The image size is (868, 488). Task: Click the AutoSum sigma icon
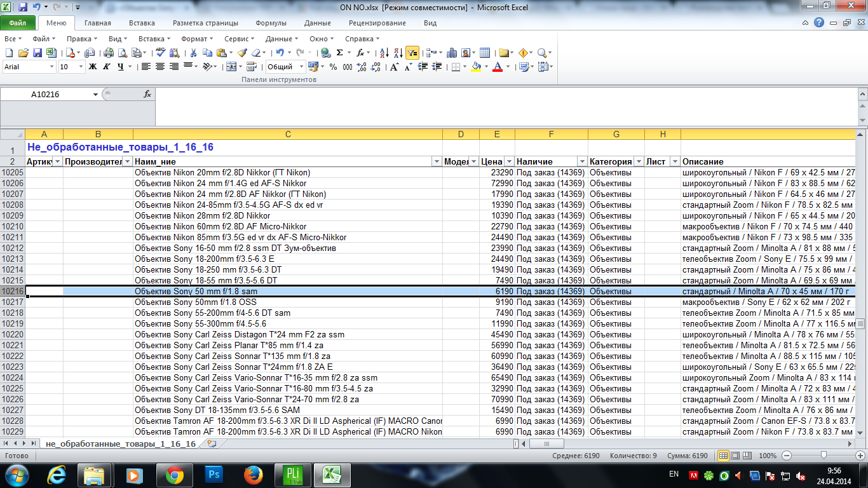point(339,53)
